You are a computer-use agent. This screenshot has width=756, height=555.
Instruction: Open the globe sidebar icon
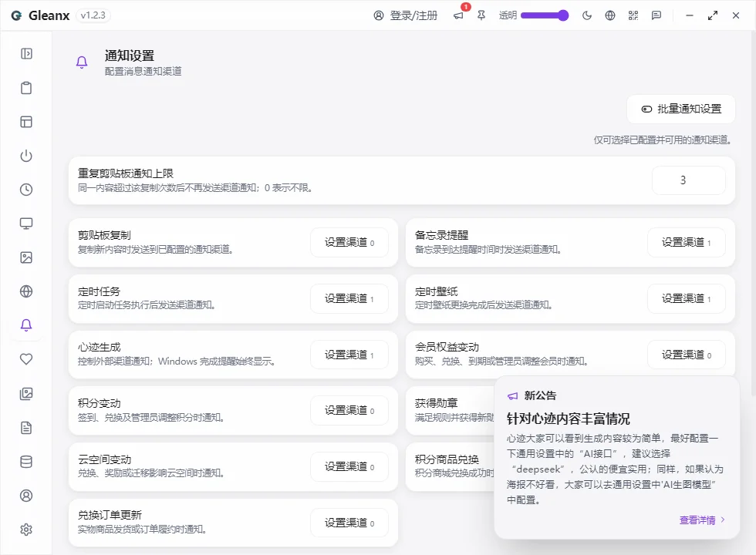[26, 291]
